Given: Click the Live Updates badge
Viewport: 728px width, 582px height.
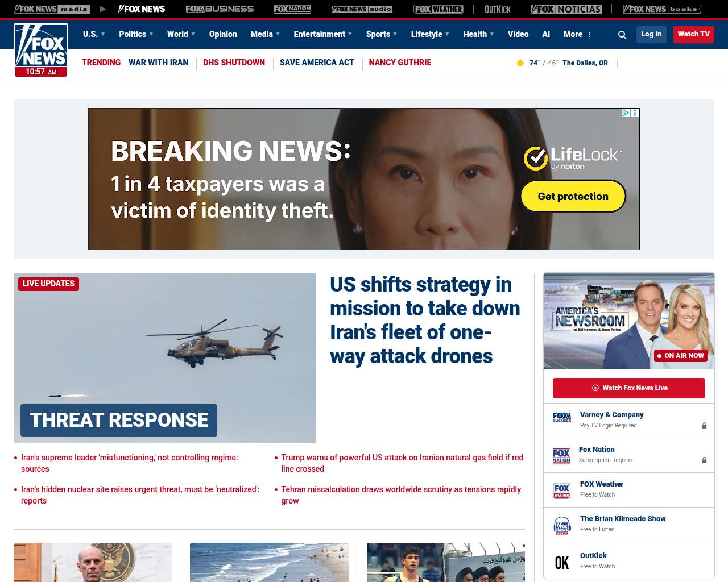Looking at the screenshot, I should tap(48, 284).
